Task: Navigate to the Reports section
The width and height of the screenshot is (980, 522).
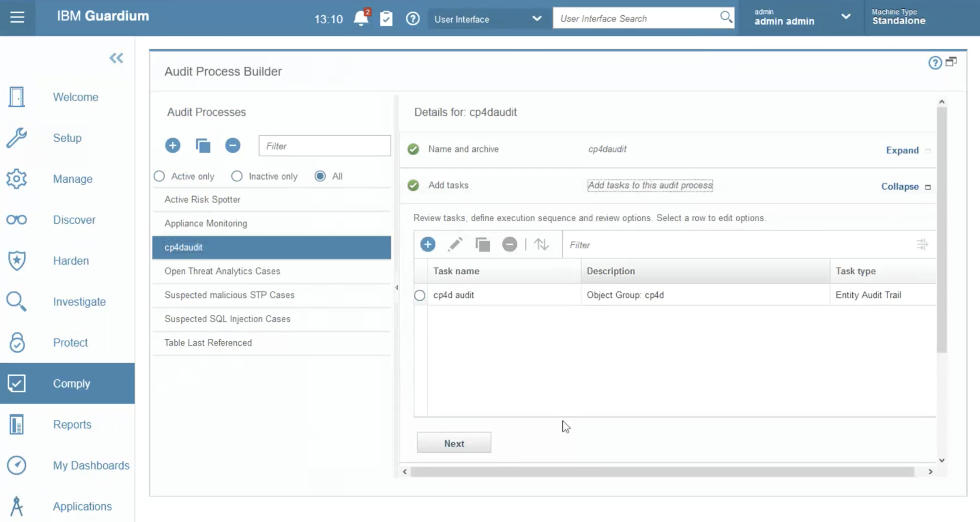Action: click(72, 424)
